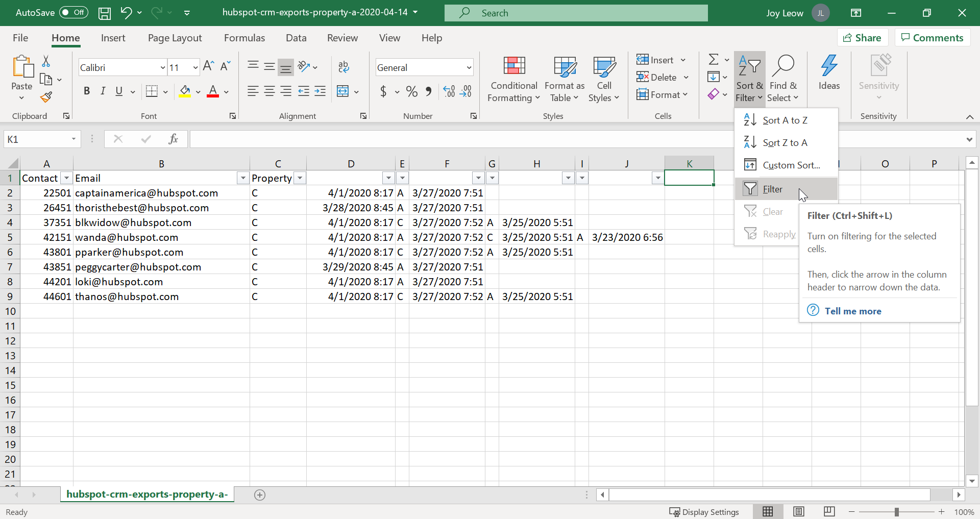Select the Wrap Text icon
980x519 pixels.
pyautogui.click(x=344, y=67)
